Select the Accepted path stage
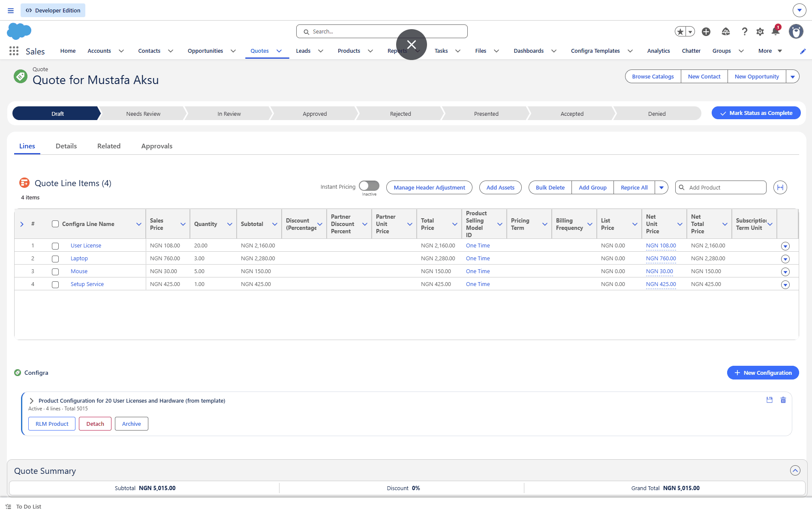The height and width of the screenshot is (512, 812). coord(572,114)
